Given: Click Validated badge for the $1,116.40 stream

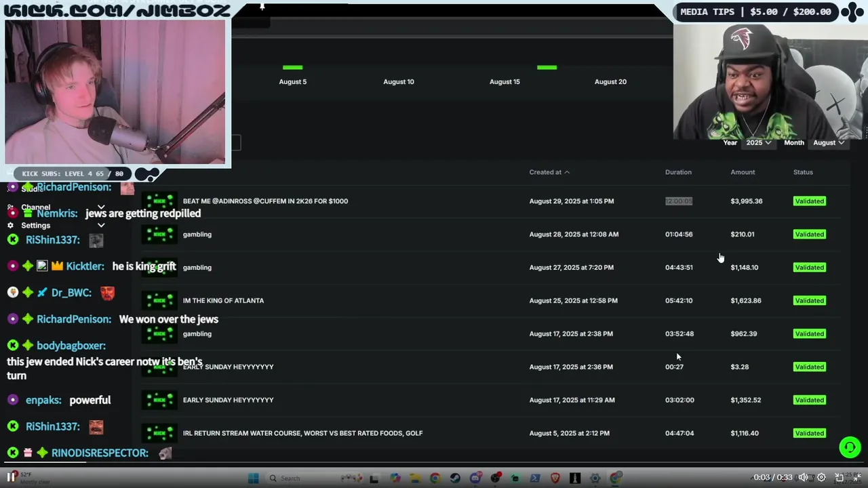Looking at the screenshot, I should (810, 433).
